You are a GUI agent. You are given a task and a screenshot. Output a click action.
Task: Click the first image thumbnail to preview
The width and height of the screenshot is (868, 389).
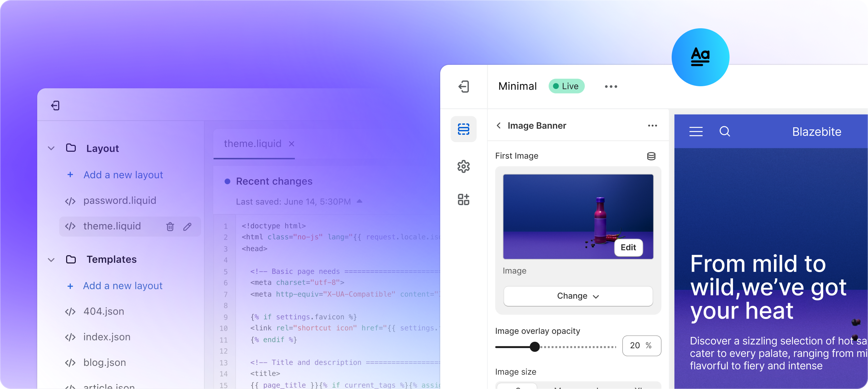pos(578,215)
